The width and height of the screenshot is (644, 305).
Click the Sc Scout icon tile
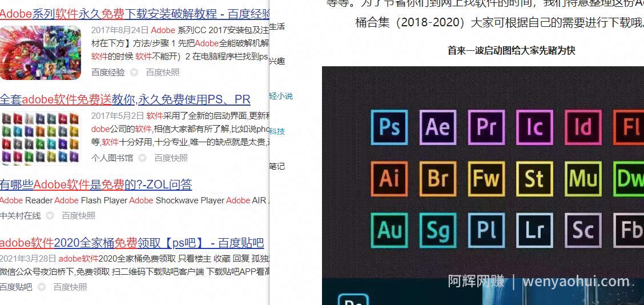tap(583, 230)
